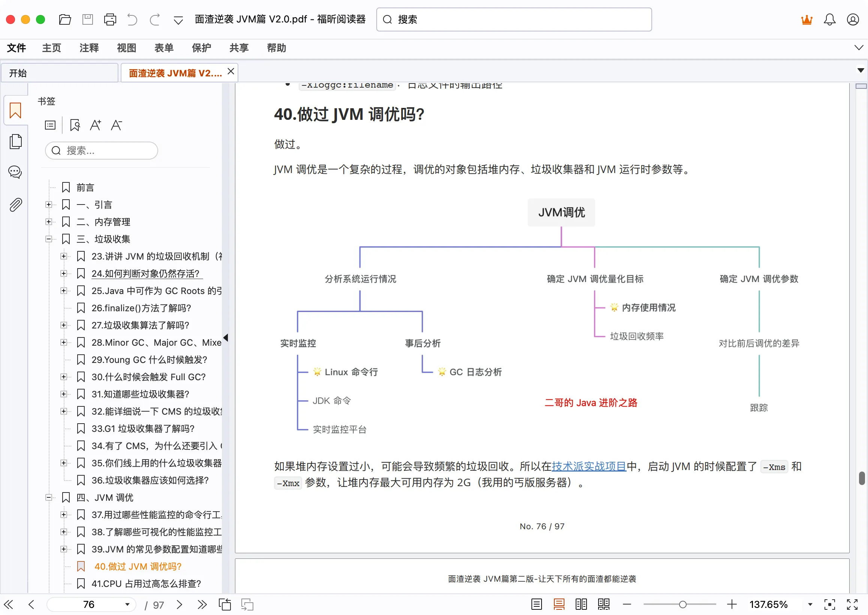Viewport: 868px width, 615px height.
Task: Open the 注释 menu
Action: pos(89,48)
